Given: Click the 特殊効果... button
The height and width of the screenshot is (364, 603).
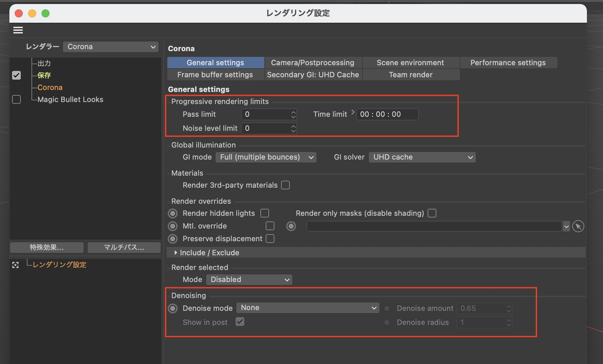Looking at the screenshot, I should pos(47,248).
